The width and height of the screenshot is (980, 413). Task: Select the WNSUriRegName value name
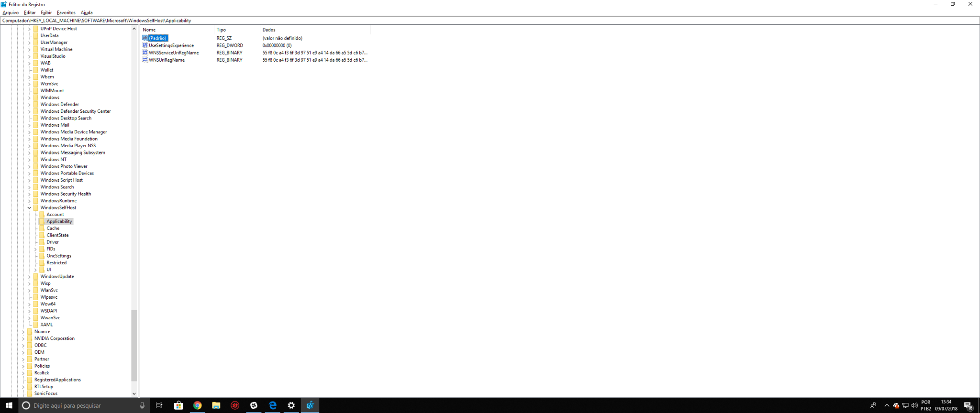(167, 60)
